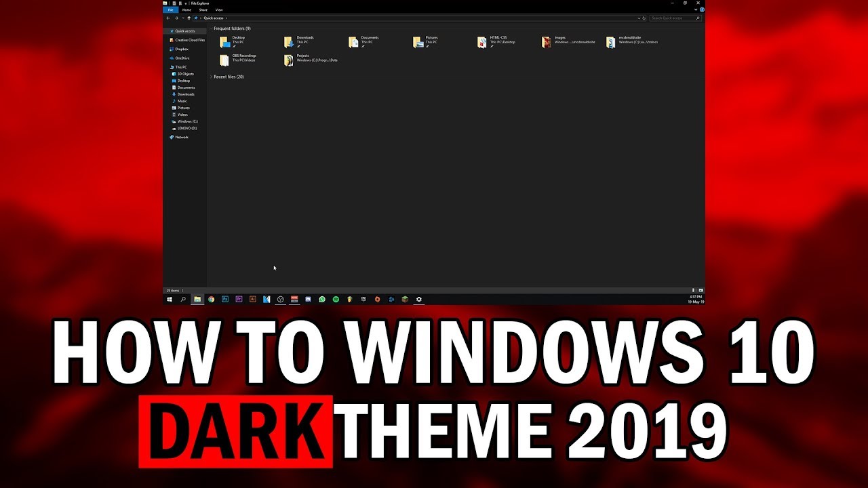The image size is (868, 488).
Task: Open Quick Access Toolbar customize dropdown
Action: [x=185, y=3]
